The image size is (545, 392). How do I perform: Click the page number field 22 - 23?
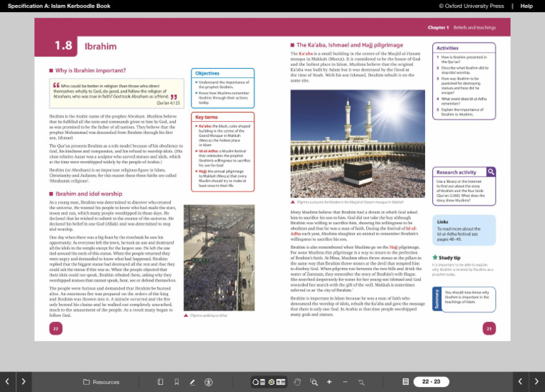[x=431, y=381]
